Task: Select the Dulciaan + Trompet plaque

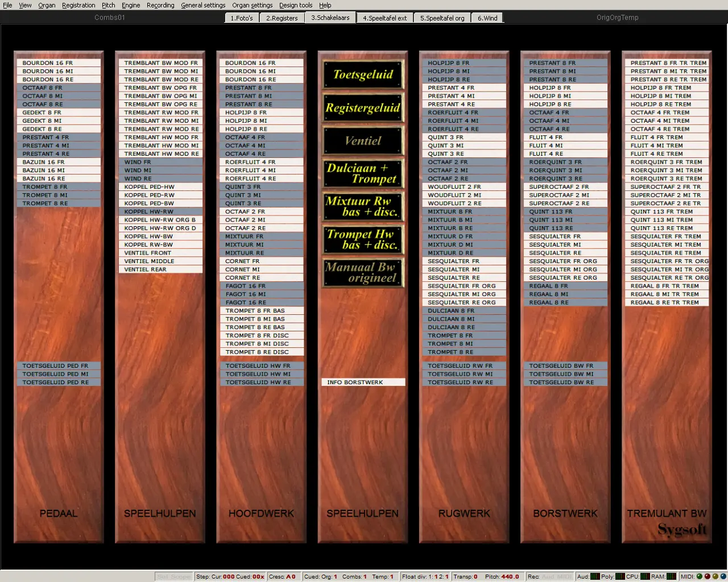Action: click(x=362, y=174)
